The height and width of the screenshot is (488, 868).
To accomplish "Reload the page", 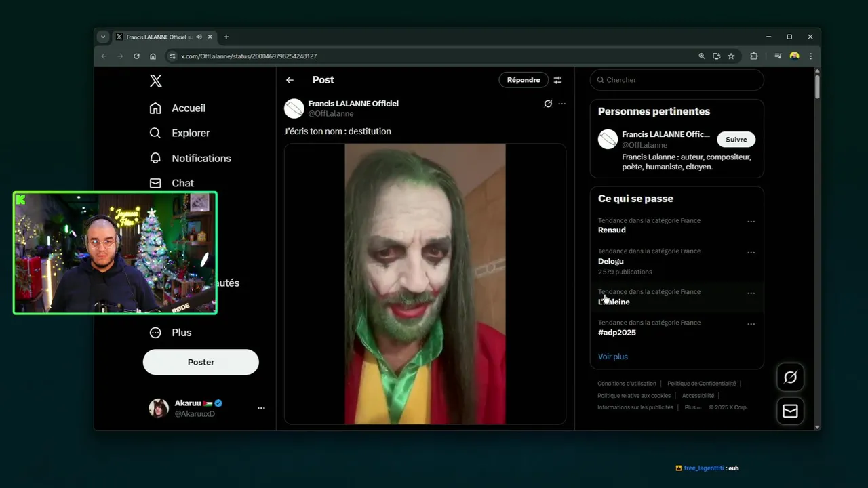I will [x=136, y=56].
